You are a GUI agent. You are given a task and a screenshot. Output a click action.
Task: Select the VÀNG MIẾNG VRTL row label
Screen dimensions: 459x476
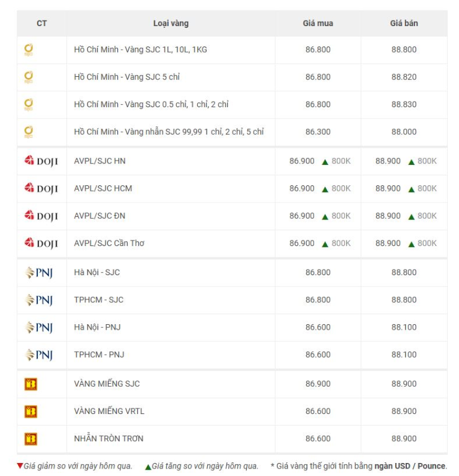pyautogui.click(x=109, y=411)
